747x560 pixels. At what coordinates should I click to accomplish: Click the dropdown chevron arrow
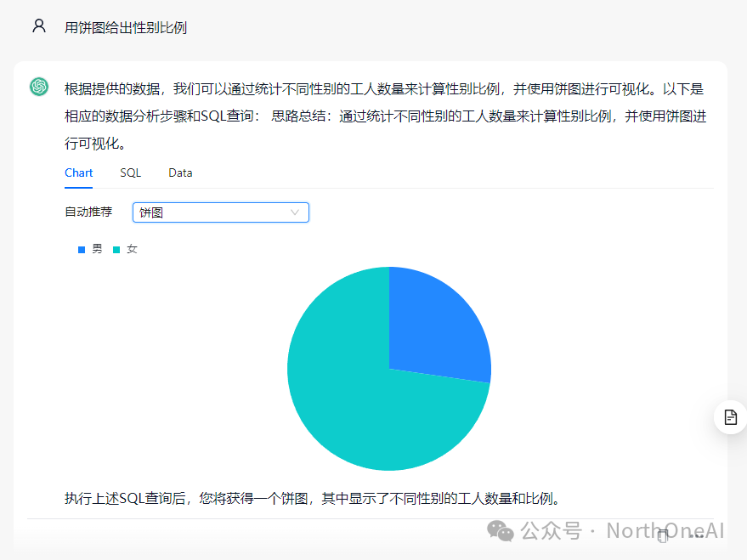(295, 212)
